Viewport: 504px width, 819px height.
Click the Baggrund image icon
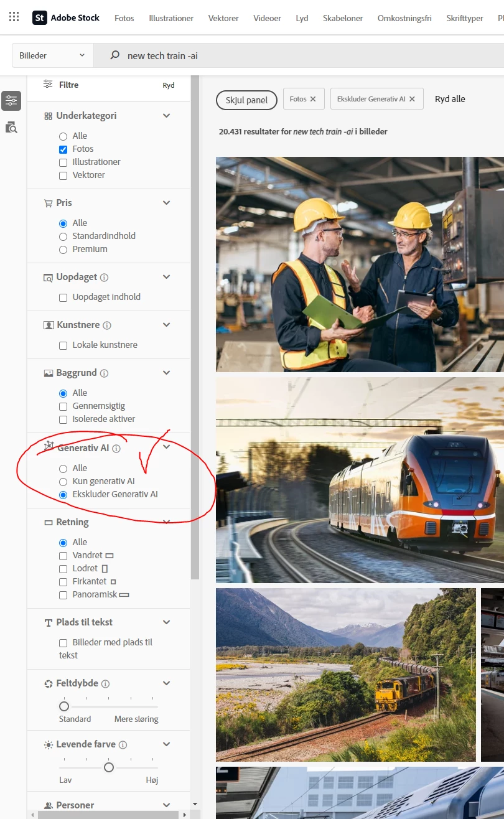[x=49, y=373]
